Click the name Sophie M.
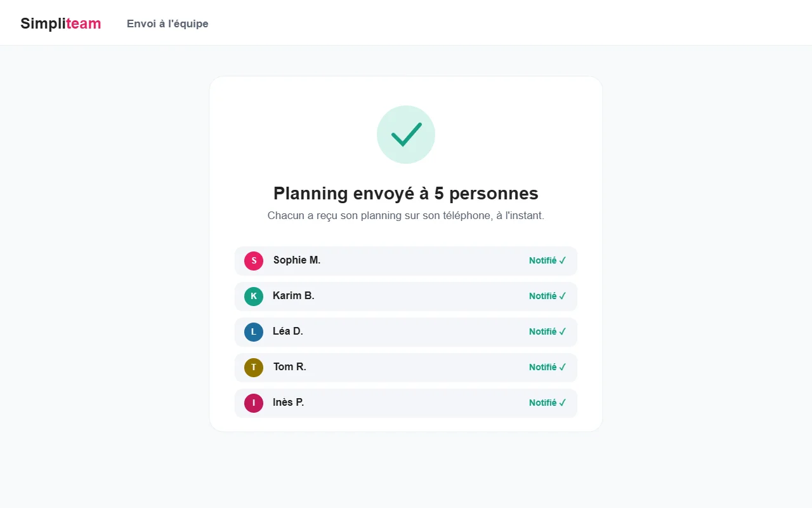Screen dimensions: 812x508 coord(297,260)
